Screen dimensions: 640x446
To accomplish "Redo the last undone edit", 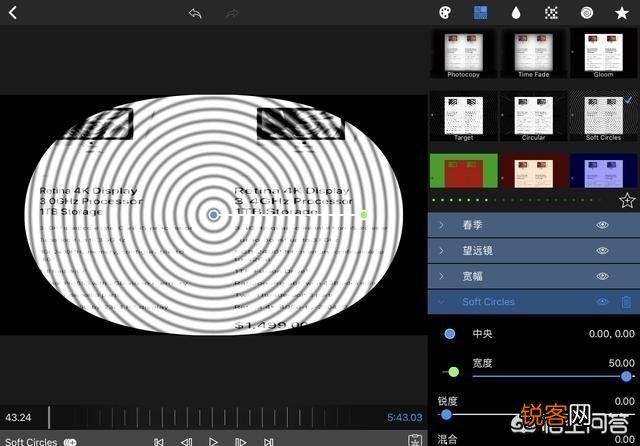I will (232, 13).
